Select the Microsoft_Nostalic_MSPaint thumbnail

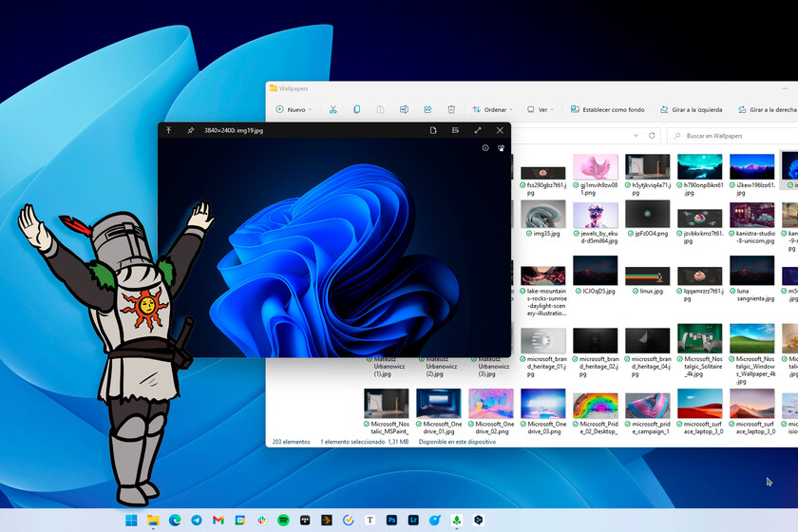387,403
